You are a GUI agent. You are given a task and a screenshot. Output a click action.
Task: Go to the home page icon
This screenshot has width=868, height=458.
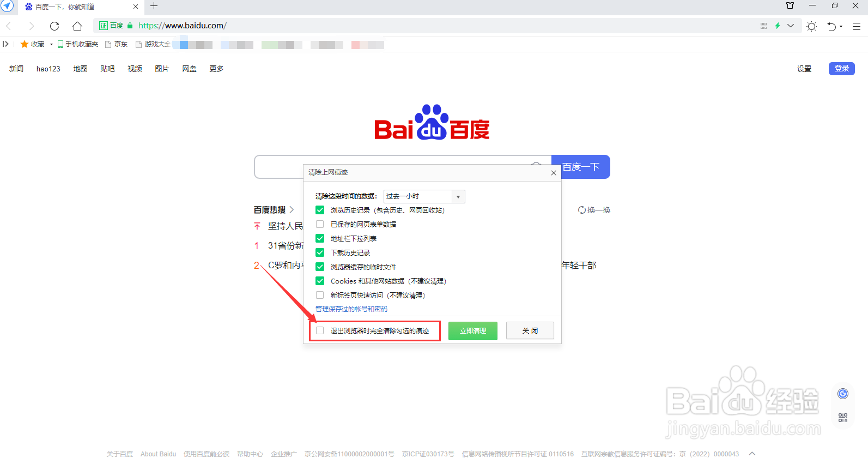(x=77, y=26)
